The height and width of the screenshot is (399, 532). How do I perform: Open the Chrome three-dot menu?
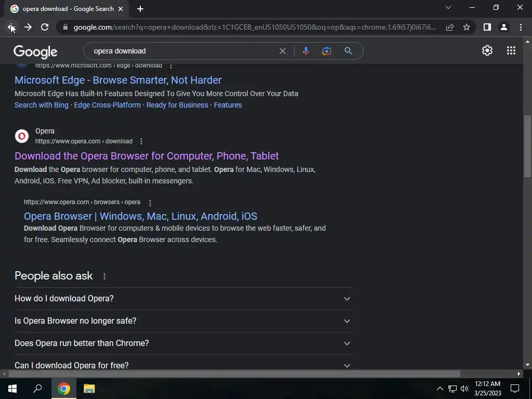521,27
